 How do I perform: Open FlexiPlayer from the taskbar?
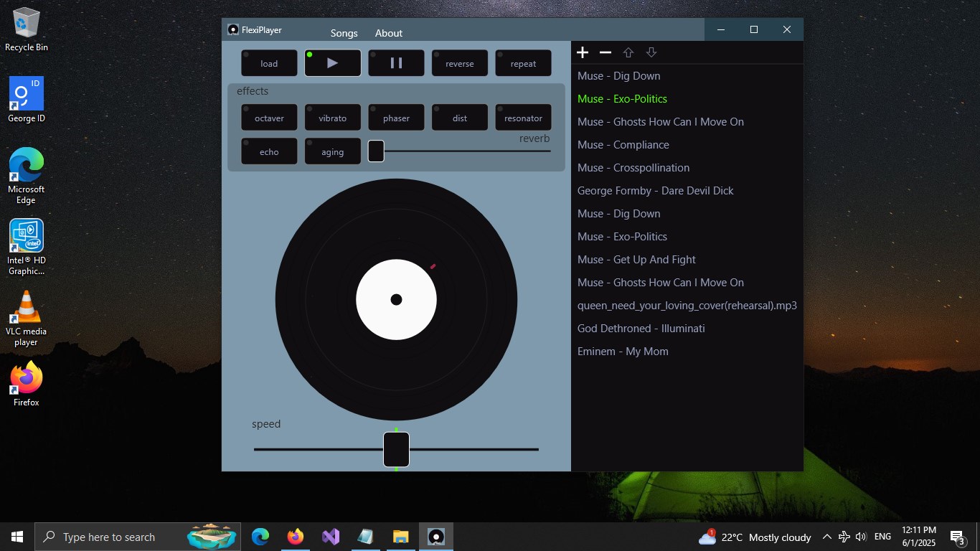pos(435,536)
